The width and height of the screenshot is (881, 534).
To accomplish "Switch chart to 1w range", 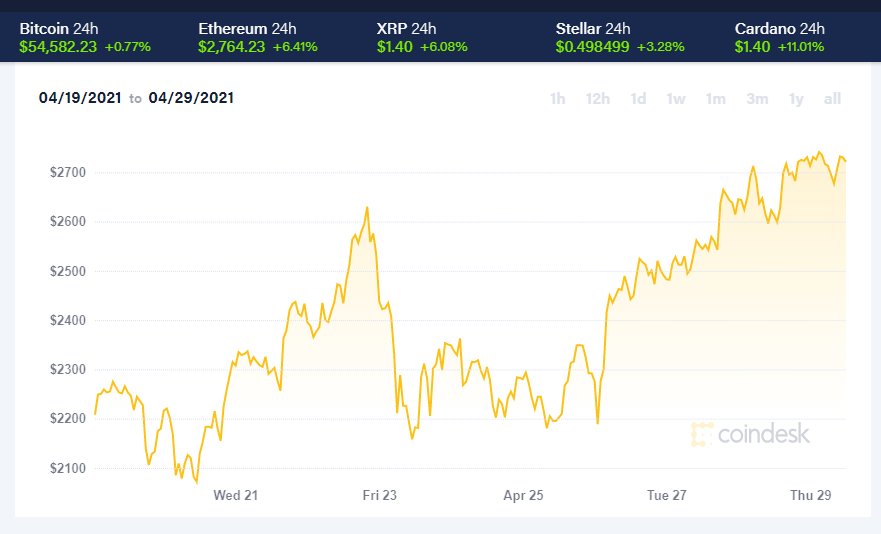I will (676, 98).
